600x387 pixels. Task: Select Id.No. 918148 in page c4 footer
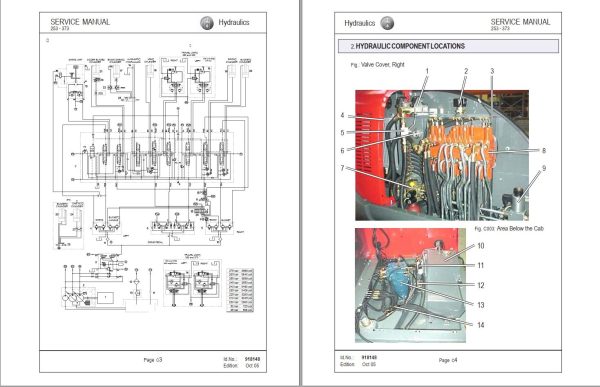coord(359,358)
